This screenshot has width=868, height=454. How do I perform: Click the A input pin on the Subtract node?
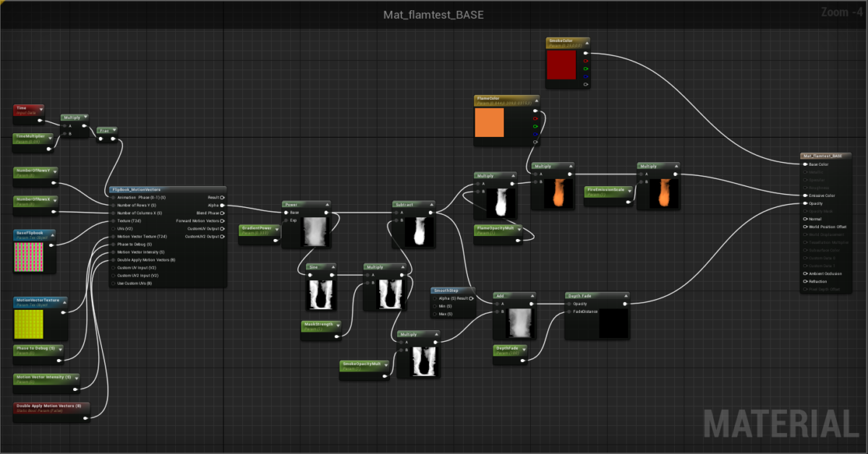396,213
